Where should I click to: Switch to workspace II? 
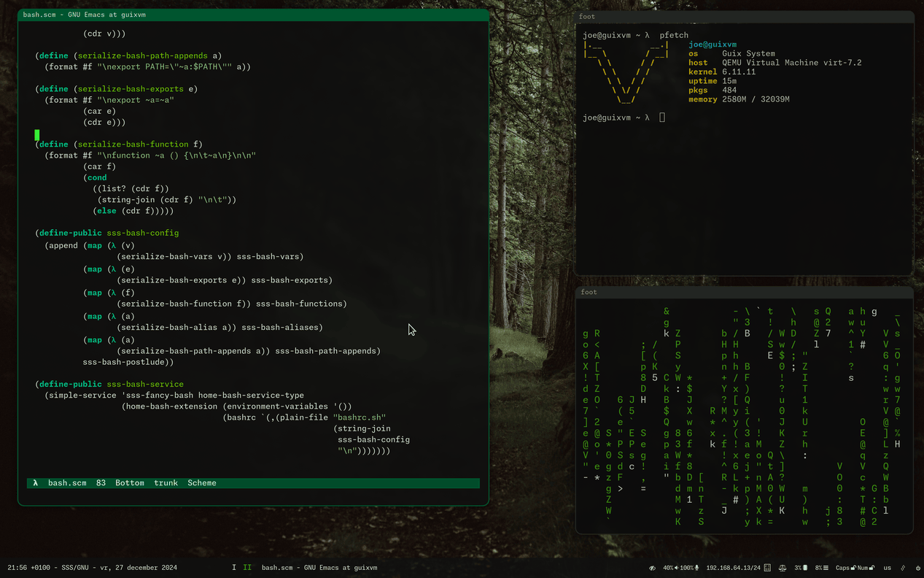pos(247,568)
